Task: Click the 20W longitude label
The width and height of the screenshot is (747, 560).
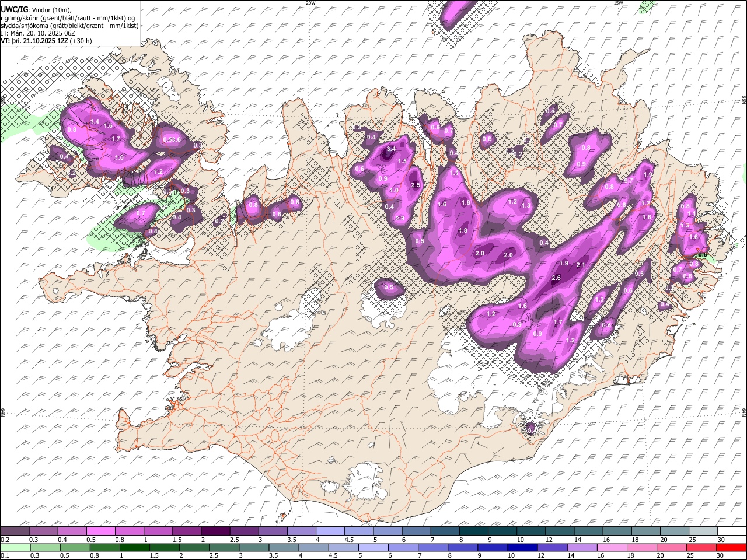Action: click(311, 3)
